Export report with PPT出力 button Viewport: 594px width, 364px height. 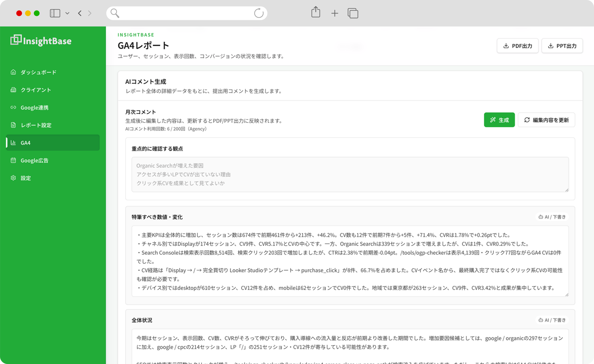pos(562,46)
